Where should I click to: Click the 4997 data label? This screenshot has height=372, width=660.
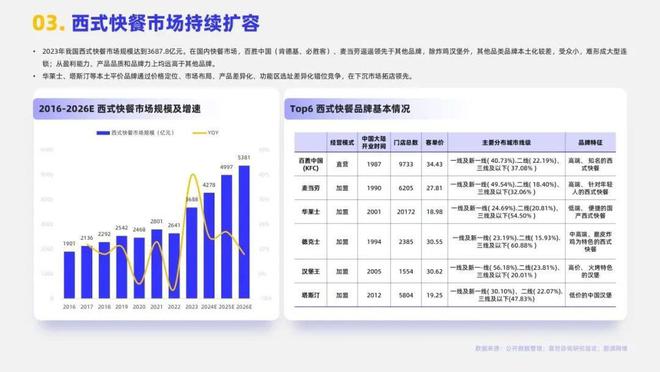pyautogui.click(x=226, y=167)
